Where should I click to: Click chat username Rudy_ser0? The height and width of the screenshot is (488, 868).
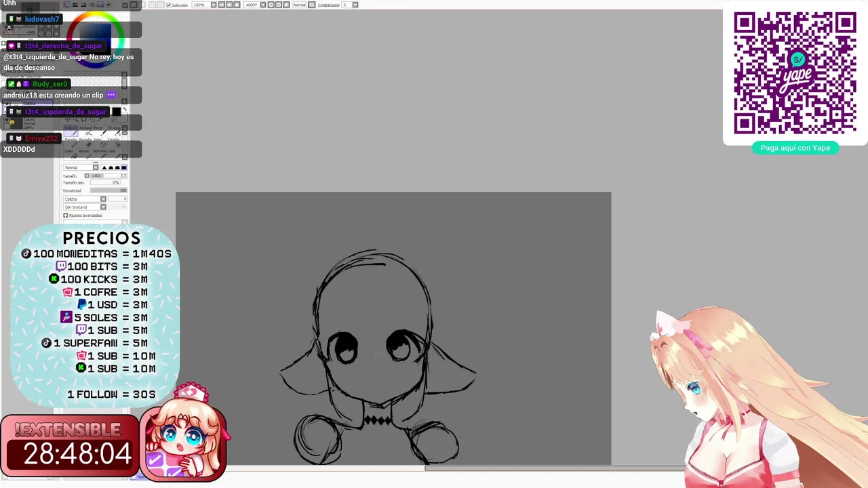pyautogui.click(x=50, y=84)
